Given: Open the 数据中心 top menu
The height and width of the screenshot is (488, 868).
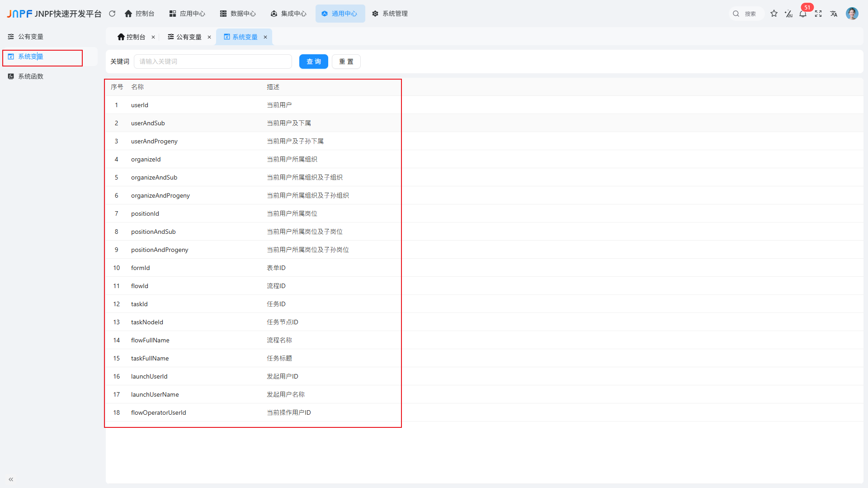Looking at the screenshot, I should coord(238,14).
